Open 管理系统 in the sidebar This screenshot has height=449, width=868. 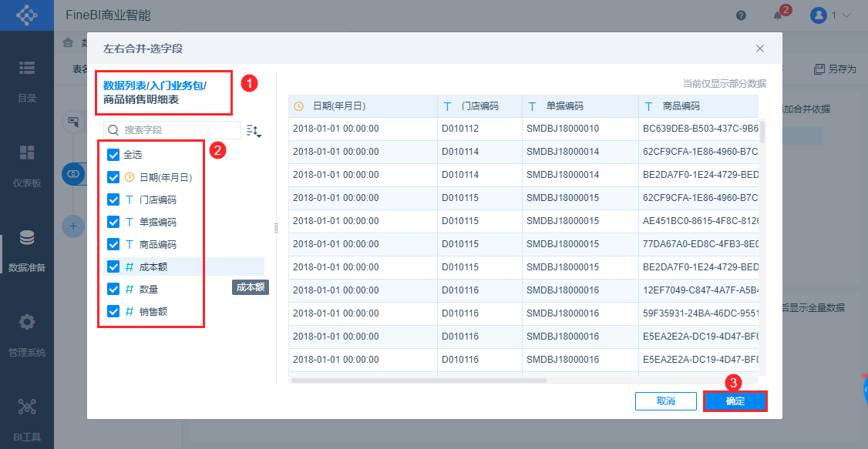[26, 336]
